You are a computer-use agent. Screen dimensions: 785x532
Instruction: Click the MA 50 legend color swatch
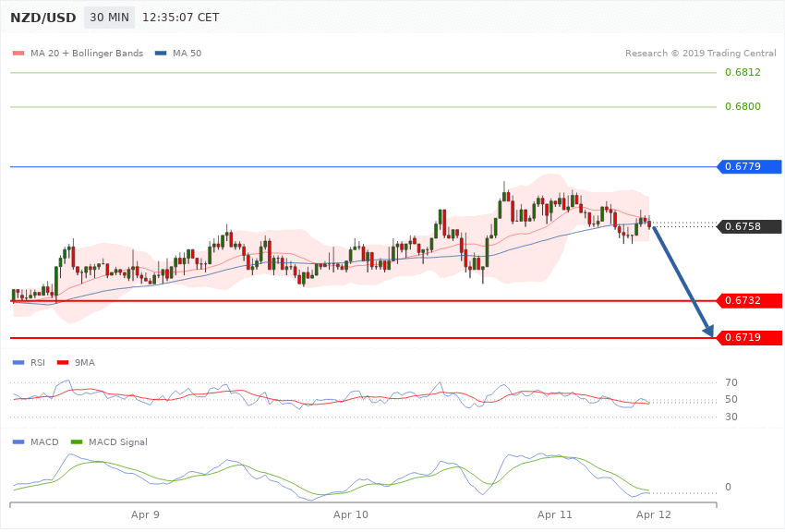click(x=161, y=53)
